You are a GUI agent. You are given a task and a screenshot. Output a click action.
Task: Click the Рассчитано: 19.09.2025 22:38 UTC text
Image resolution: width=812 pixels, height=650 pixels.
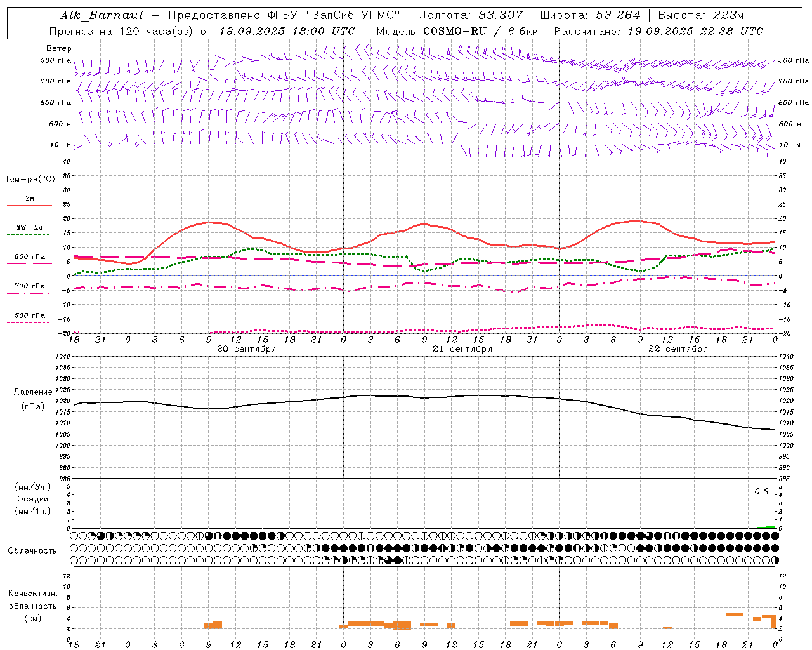(658, 31)
